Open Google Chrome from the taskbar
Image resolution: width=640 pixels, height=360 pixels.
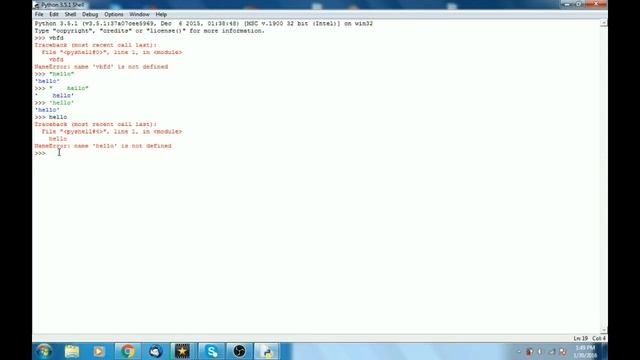(x=127, y=351)
